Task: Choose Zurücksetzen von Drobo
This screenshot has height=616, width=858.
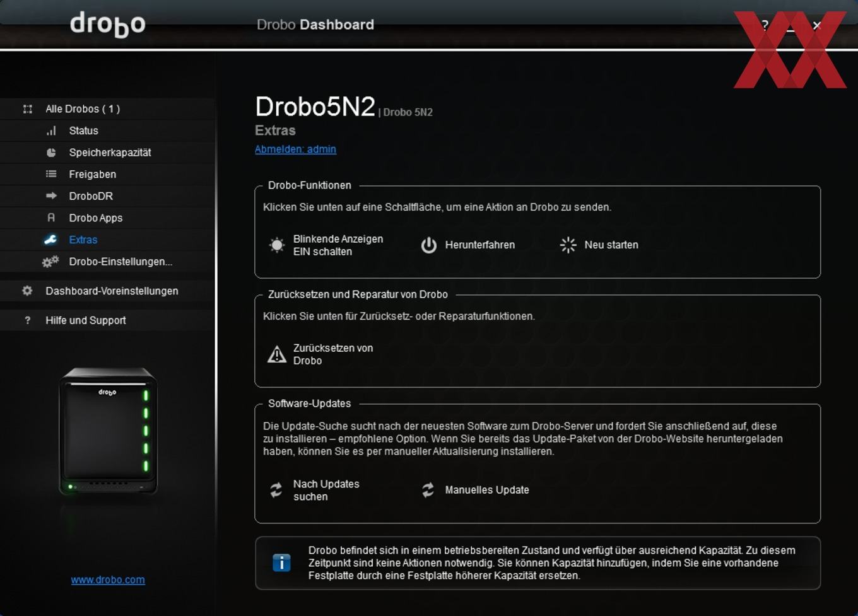Action: [320, 354]
